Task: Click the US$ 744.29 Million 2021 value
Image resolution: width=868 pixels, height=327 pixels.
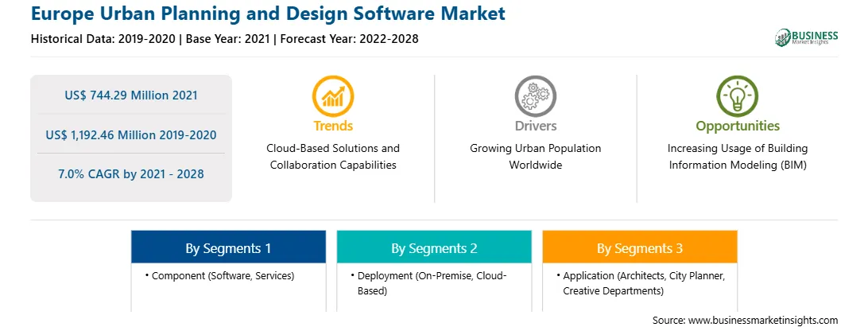Action: 130,95
